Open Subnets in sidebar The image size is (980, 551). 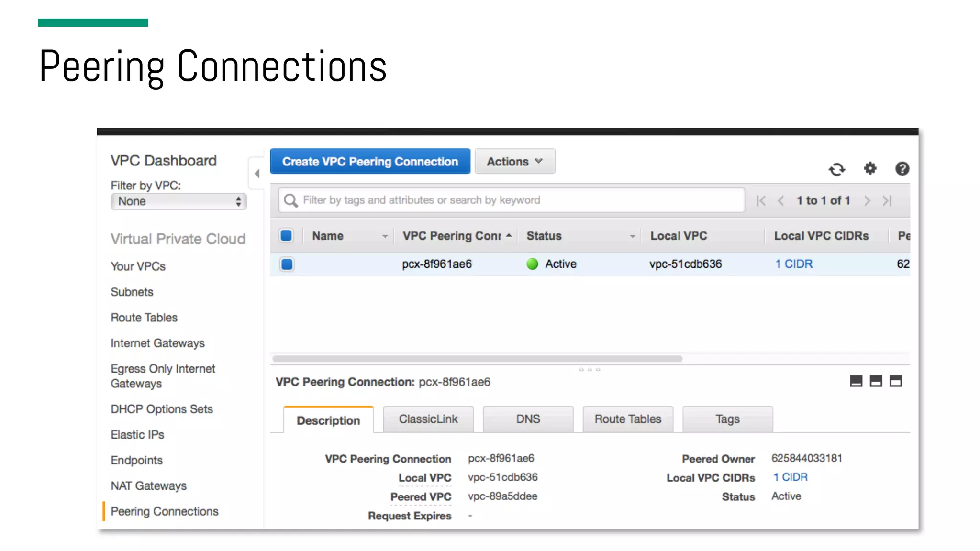(132, 292)
